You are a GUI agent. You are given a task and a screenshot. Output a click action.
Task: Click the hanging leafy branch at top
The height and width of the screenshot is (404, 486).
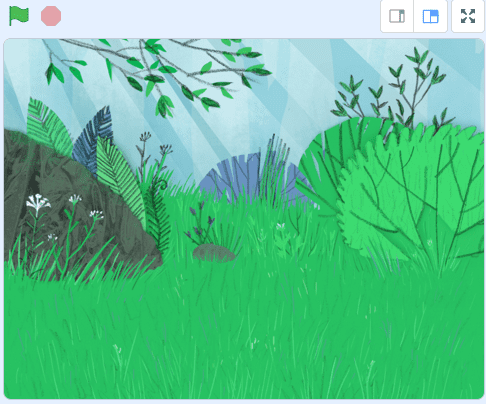point(157,73)
